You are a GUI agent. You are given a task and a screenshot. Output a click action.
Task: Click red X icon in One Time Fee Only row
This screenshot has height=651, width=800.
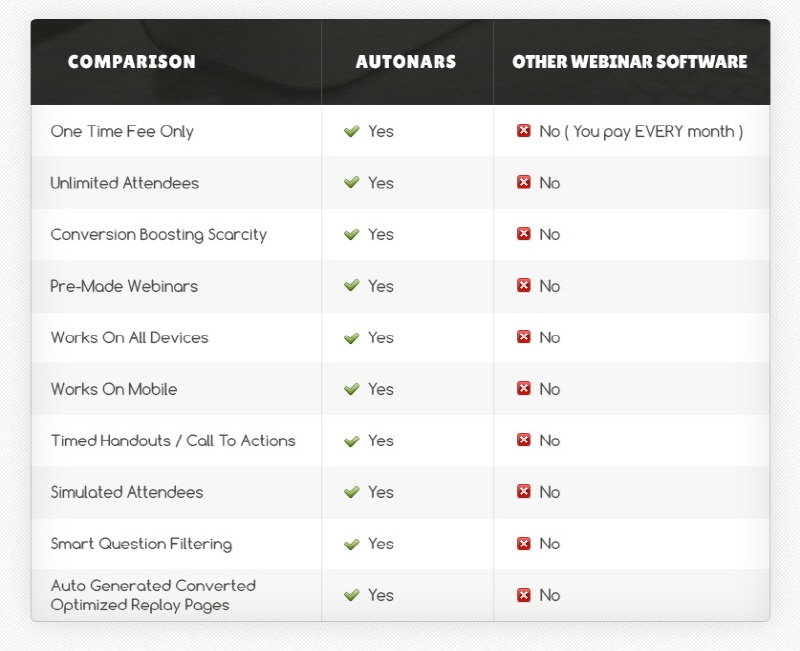point(523,131)
